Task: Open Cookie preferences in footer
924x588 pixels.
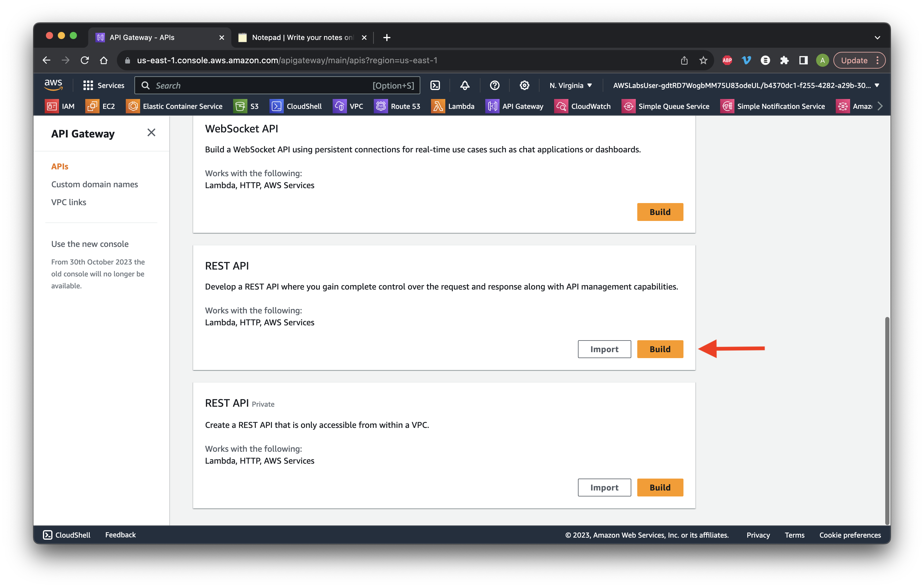Action: 849,535
